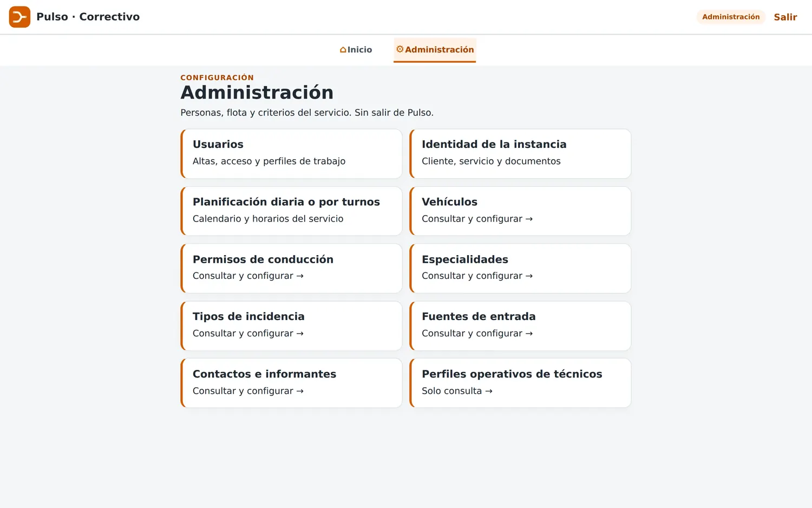Open Tipos de incidencia card

(291, 326)
